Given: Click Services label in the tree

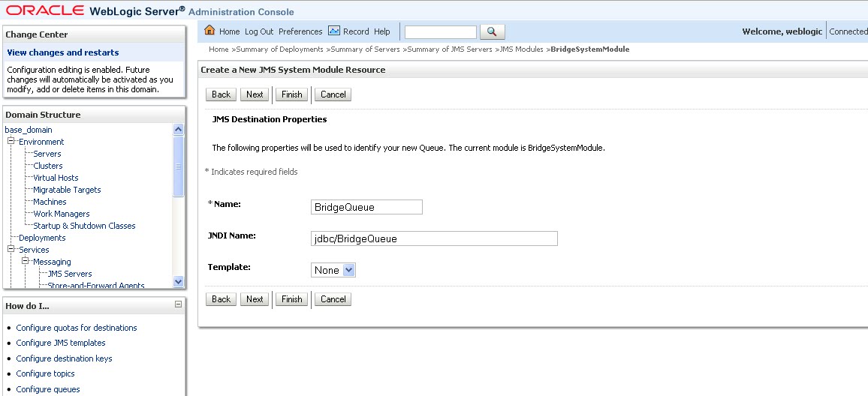Looking at the screenshot, I should (34, 250).
